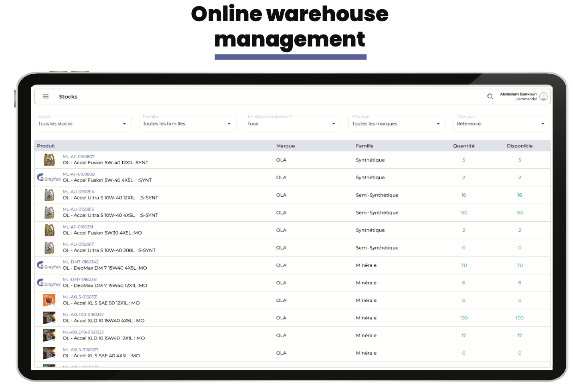This screenshot has height=392, width=573.
Task: Click product thumbnail for ML-AU-0150814
Action: tap(49, 195)
